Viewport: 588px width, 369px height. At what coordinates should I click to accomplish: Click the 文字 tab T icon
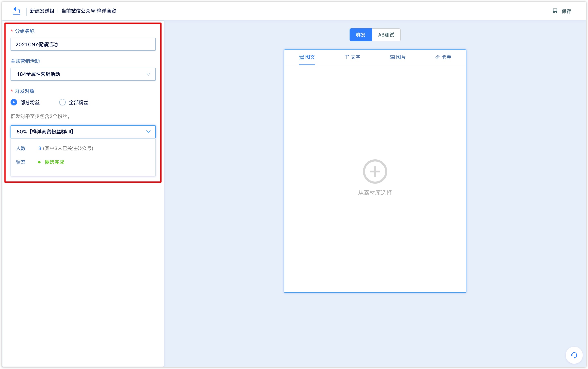(347, 57)
